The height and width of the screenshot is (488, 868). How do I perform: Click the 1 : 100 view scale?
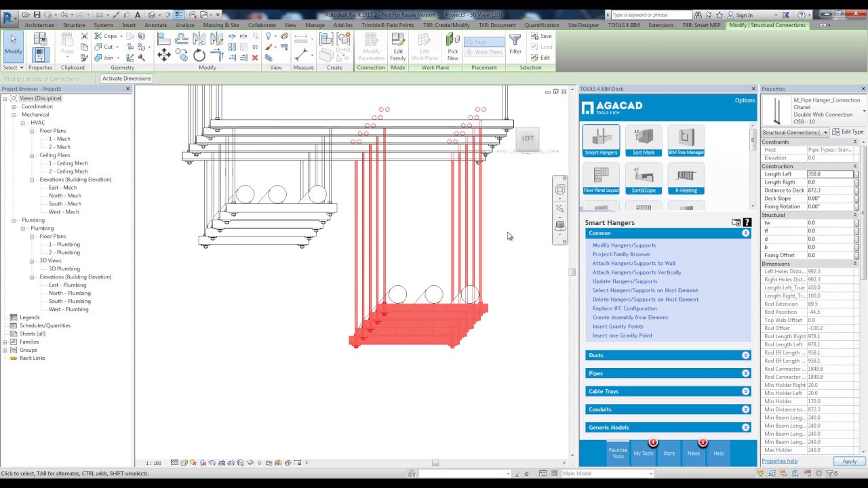153,464
